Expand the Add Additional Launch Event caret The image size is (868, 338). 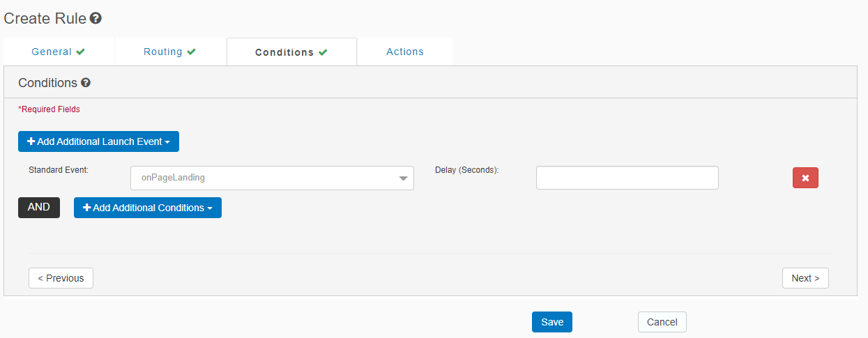click(x=168, y=142)
